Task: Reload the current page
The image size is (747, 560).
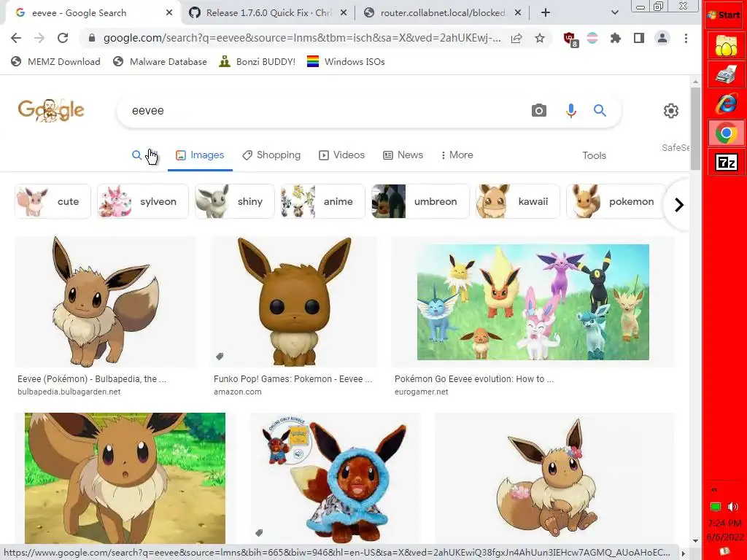Action: (x=63, y=38)
